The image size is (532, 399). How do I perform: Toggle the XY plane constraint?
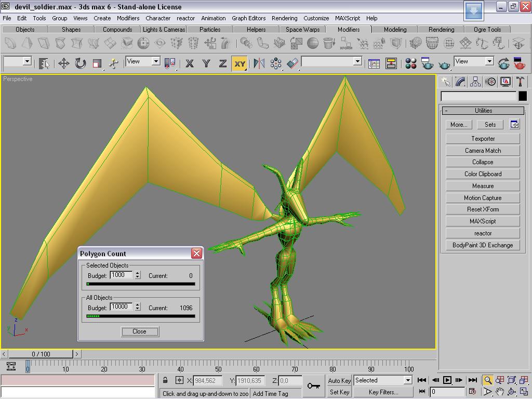click(240, 63)
